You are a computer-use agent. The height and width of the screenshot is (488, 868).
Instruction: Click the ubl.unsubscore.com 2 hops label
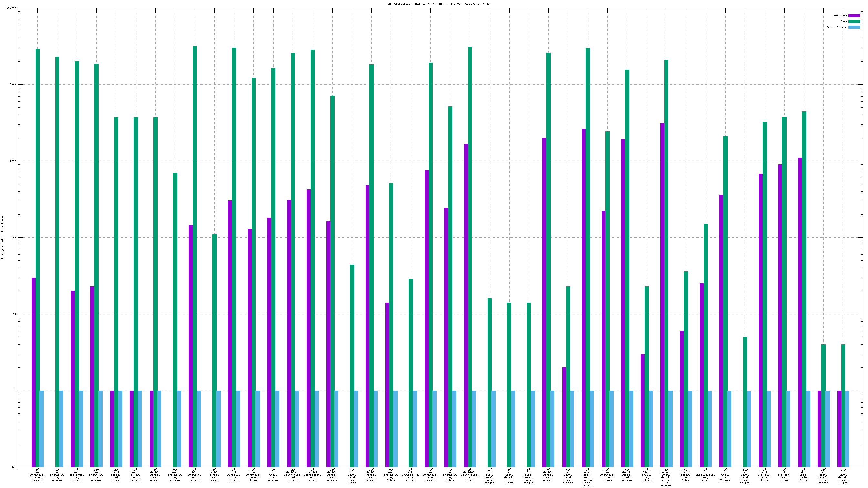click(x=410, y=474)
